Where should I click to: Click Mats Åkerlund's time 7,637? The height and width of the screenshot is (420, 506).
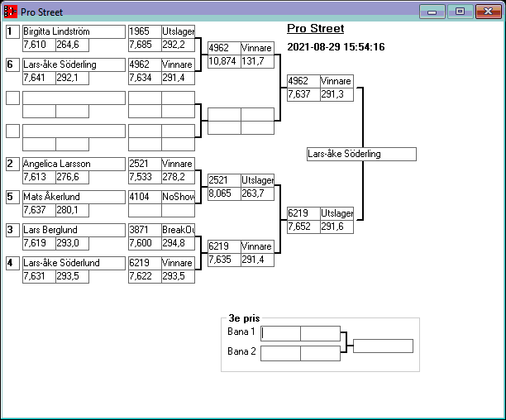click(39, 210)
